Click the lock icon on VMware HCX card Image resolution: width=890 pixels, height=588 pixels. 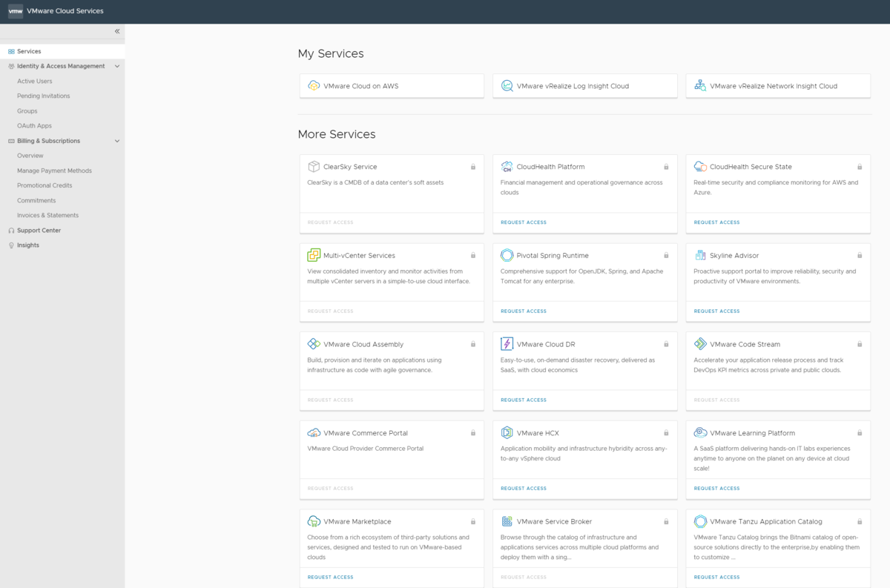pos(666,433)
